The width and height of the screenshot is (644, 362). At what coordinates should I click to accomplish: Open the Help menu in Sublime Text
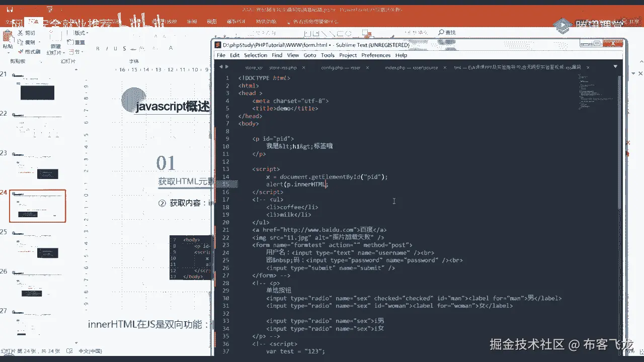click(401, 55)
